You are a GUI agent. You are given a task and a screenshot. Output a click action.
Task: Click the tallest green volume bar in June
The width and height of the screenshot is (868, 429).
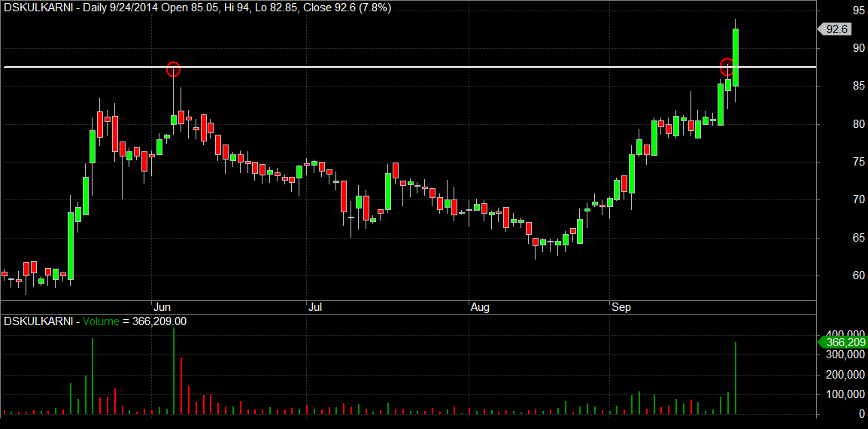[x=173, y=371]
